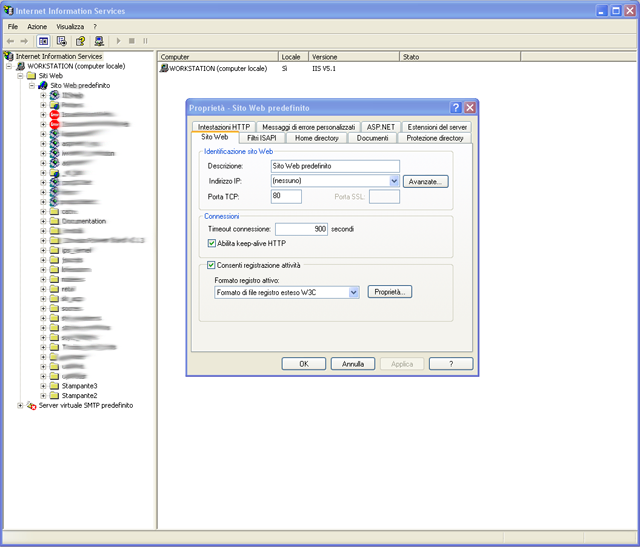Click the connect to computer toolbar icon
The width and height of the screenshot is (640, 547).
coord(99,41)
